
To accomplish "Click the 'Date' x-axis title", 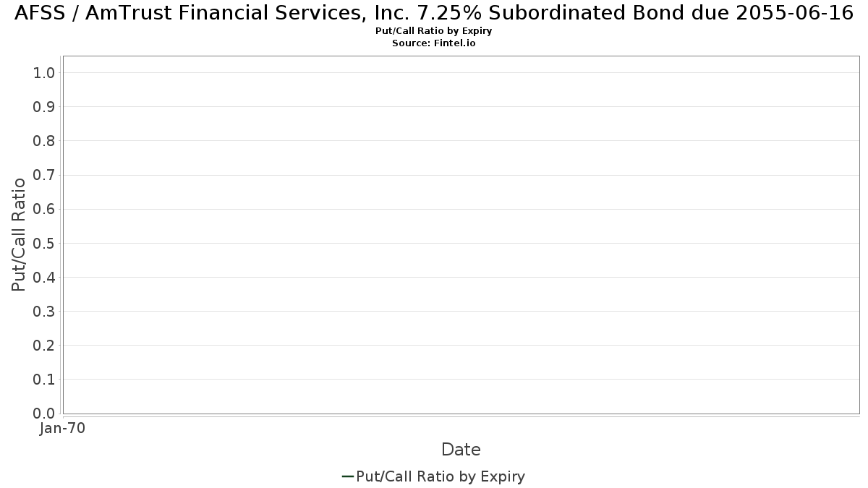I will point(461,450).
